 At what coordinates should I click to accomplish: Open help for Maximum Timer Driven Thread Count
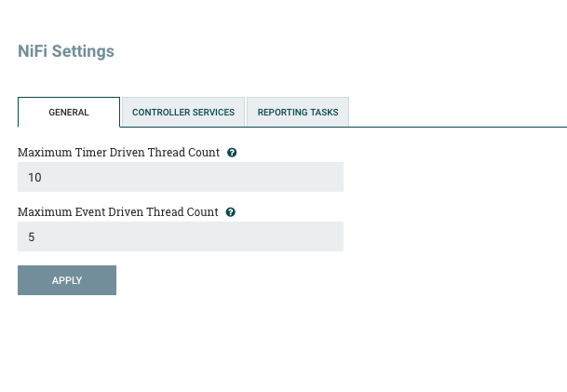(232, 152)
